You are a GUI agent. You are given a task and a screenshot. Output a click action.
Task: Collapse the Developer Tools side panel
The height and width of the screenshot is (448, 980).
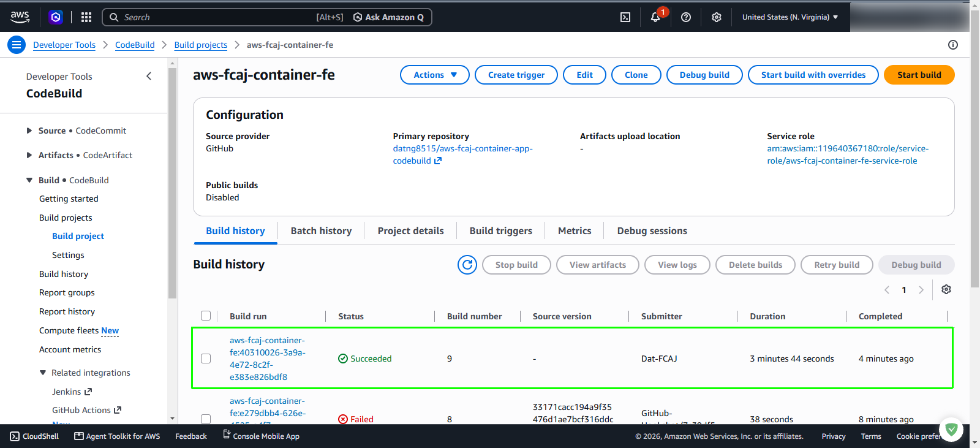(149, 76)
